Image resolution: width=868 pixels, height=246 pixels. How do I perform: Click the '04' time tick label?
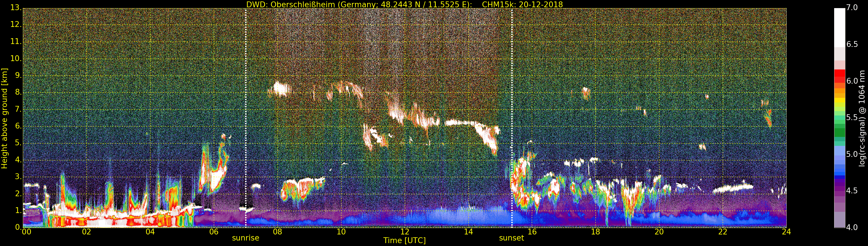[150, 232]
